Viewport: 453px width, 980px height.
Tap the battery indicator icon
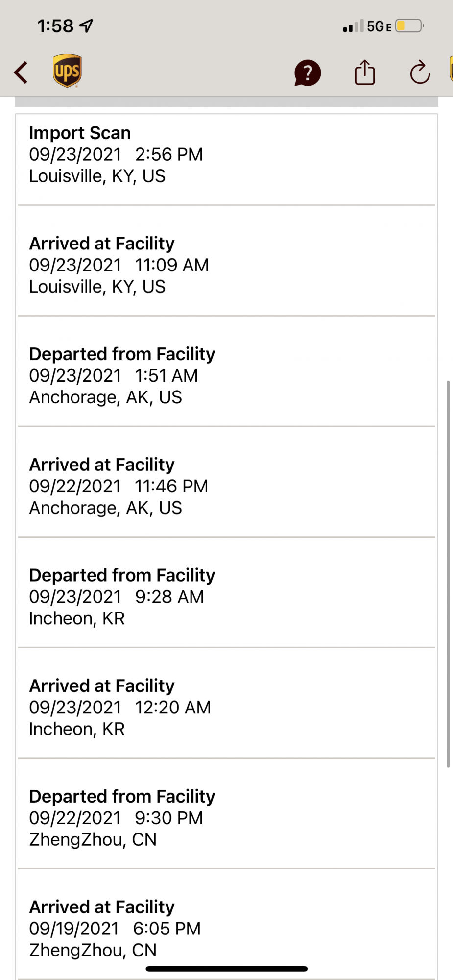point(409,25)
